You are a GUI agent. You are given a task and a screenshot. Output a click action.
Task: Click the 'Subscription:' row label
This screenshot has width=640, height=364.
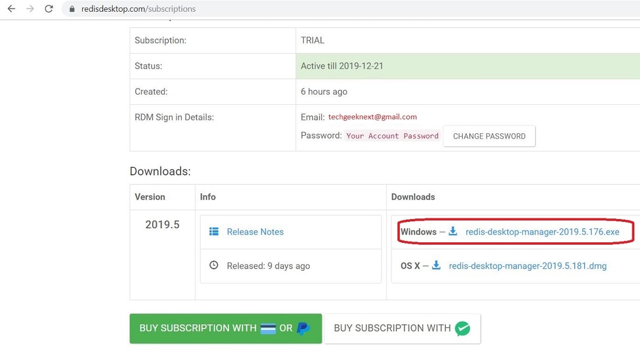[160, 40]
